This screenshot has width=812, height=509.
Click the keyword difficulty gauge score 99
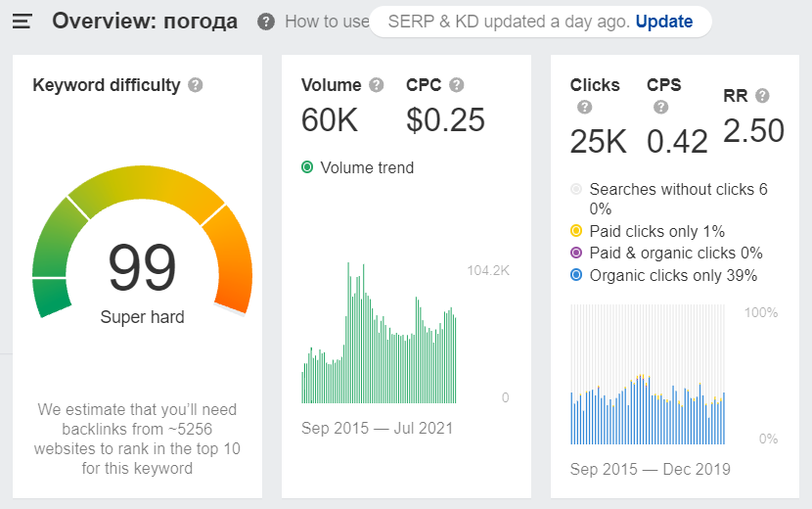click(142, 267)
